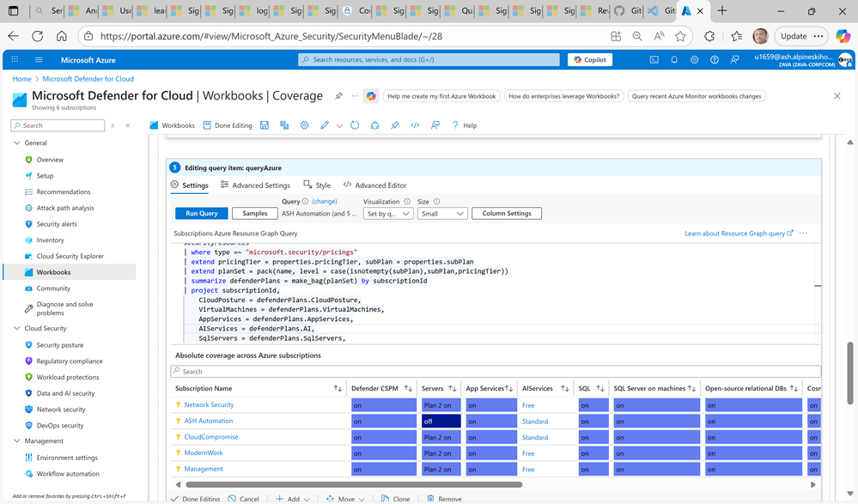Click the Run Query button
The height and width of the screenshot is (504, 858).
[202, 213]
